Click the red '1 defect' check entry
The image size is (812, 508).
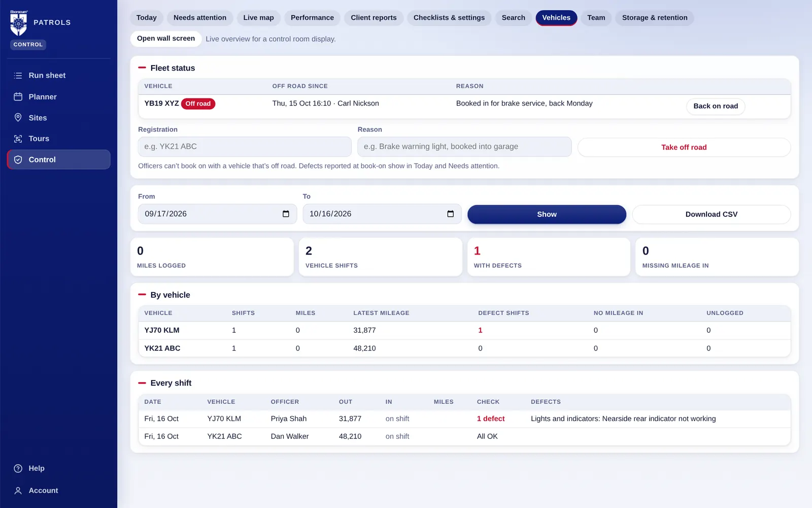click(491, 419)
